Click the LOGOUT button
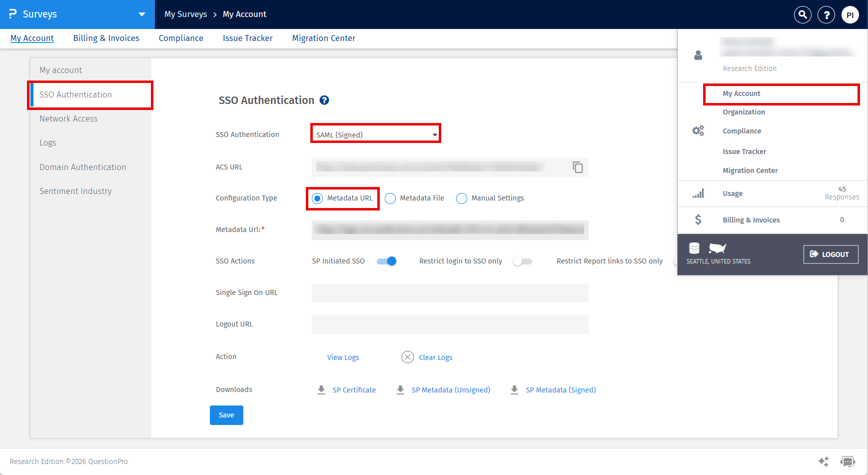Image resolution: width=868 pixels, height=475 pixels. 831,254
